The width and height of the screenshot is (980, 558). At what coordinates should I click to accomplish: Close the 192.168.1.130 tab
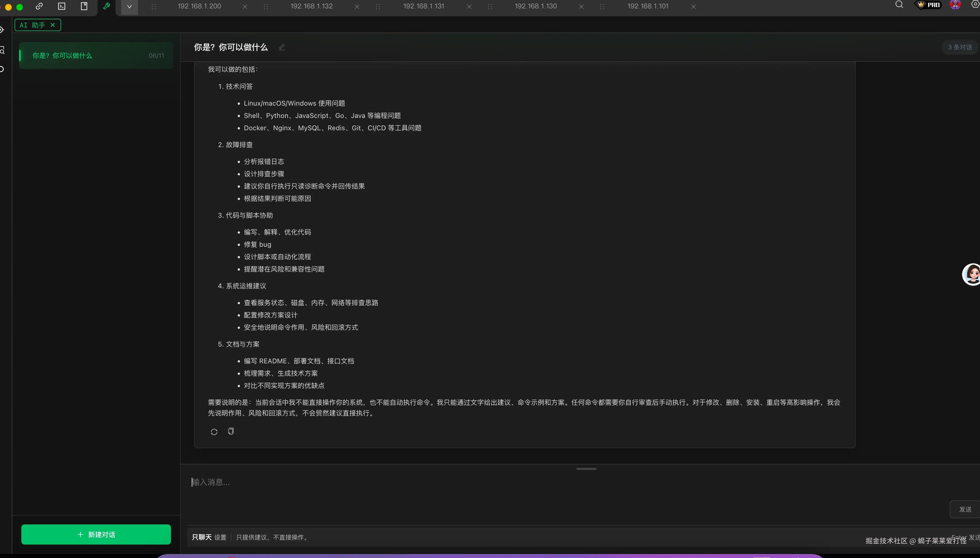581,6
